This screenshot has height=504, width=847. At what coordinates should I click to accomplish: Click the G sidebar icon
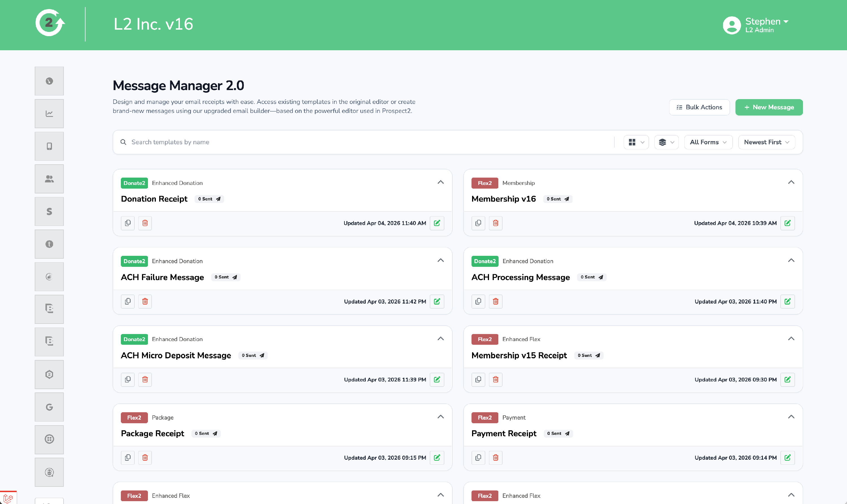(x=49, y=407)
